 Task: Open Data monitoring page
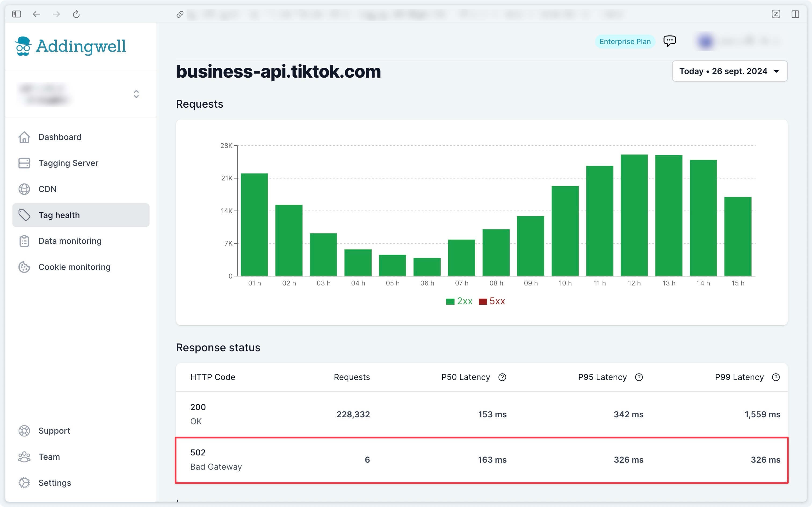coord(81,241)
